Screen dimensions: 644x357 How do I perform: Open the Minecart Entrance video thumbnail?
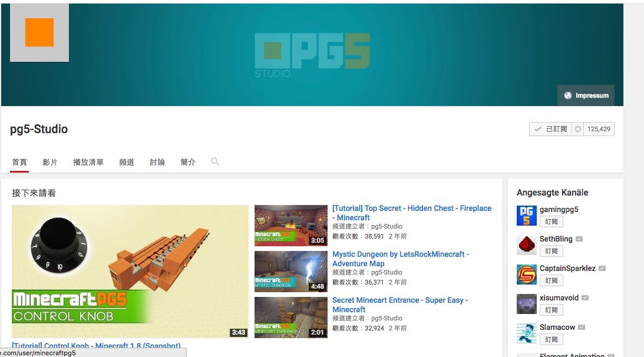pyautogui.click(x=291, y=318)
